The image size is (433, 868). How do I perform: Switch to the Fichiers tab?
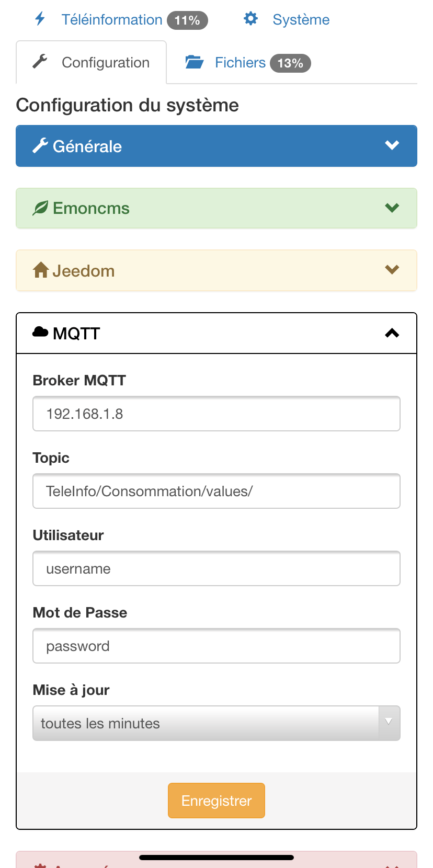[x=248, y=63]
